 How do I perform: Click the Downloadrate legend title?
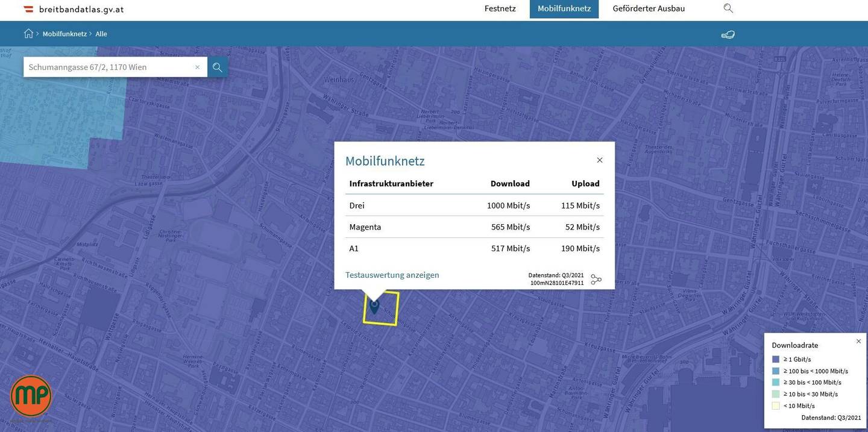click(x=795, y=345)
